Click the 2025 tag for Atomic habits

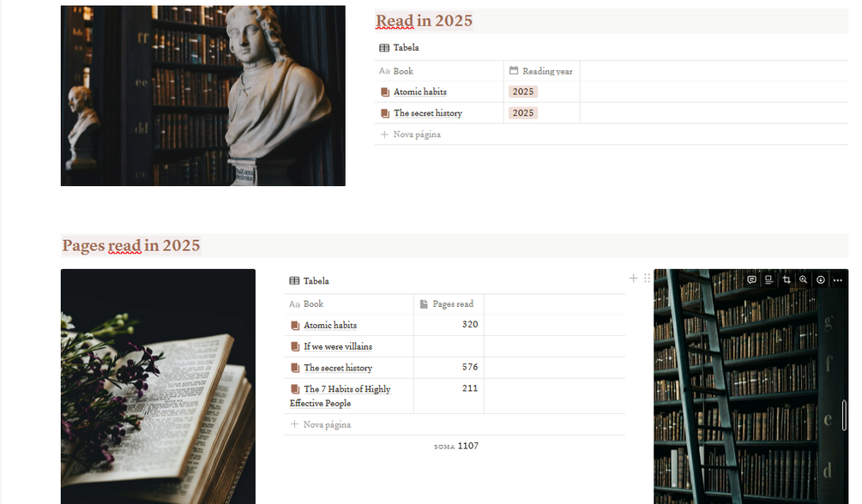pos(523,92)
